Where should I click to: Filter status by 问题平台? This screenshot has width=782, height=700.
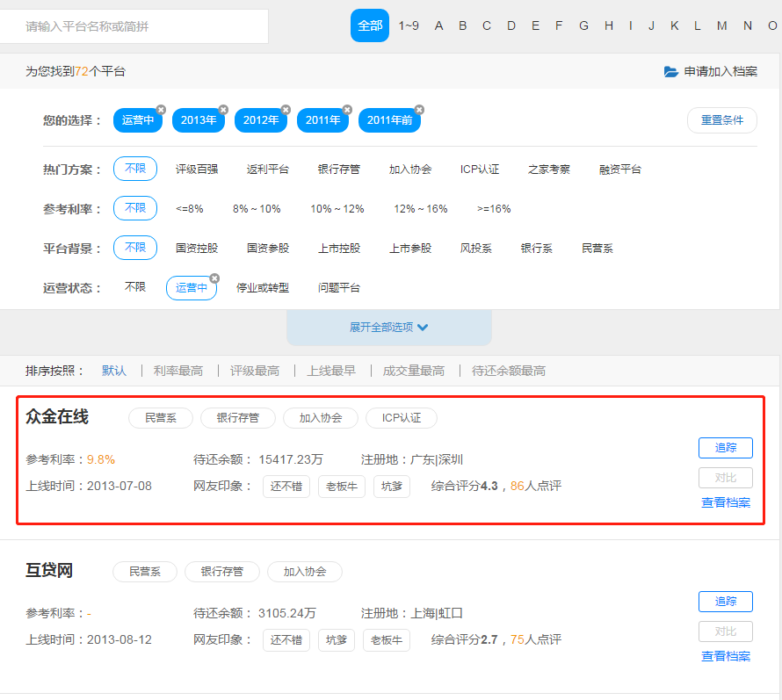point(339,288)
